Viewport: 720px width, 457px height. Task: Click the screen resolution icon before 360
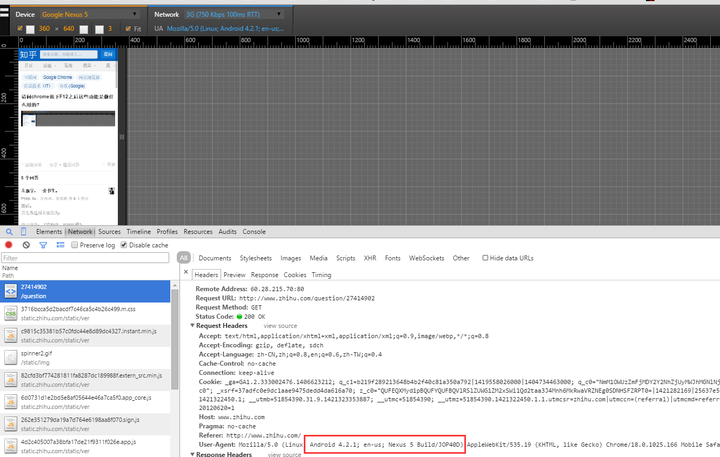pyautogui.click(x=30, y=29)
